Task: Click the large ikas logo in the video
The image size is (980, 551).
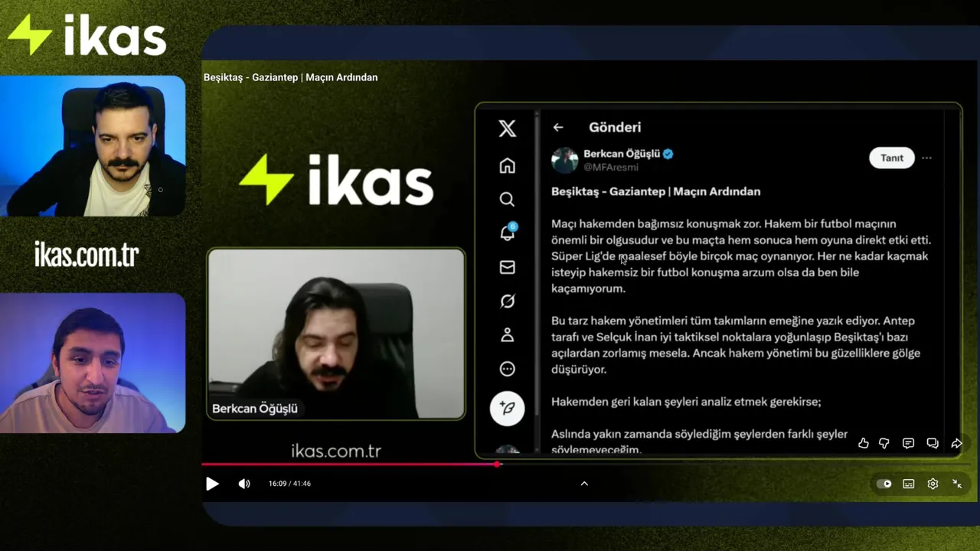Action: [336, 180]
